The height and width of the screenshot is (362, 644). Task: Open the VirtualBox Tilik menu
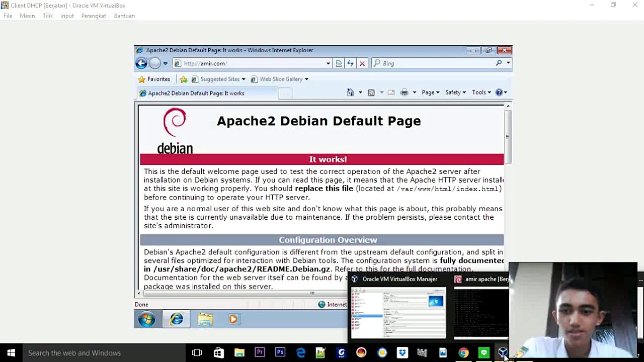pyautogui.click(x=48, y=16)
